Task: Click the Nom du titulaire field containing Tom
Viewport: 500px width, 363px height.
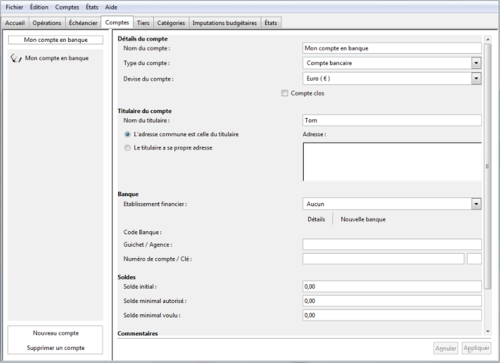Action: (x=392, y=120)
